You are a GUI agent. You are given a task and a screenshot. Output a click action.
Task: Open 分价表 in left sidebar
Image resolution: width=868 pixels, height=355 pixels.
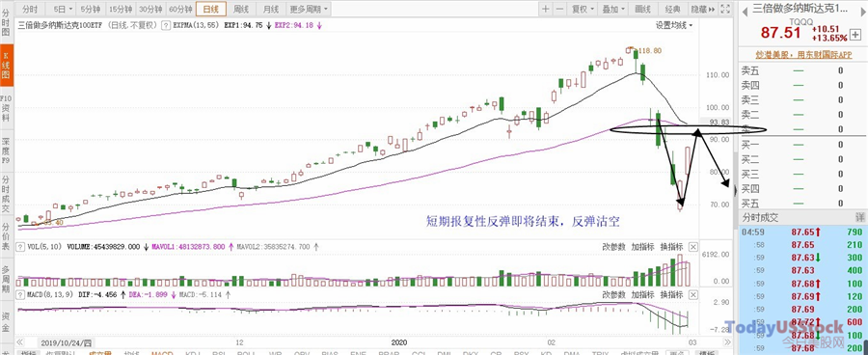7,236
